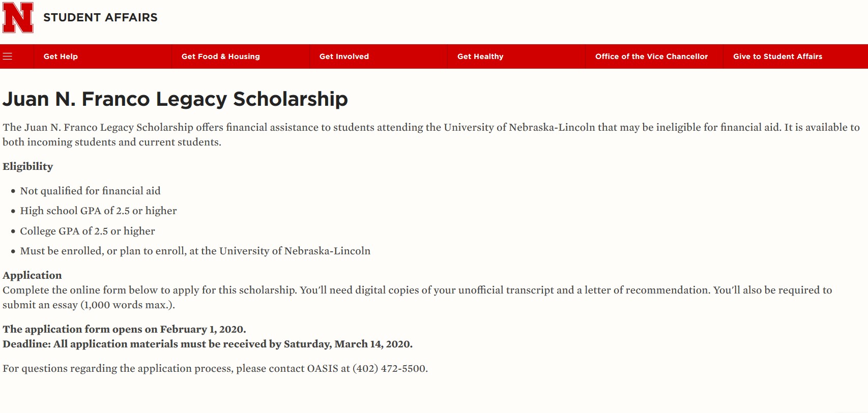The image size is (868, 413).
Task: Open the hamburger menu icon
Action: [x=8, y=56]
